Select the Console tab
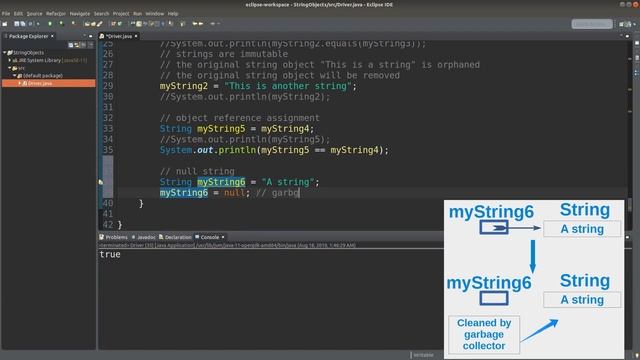 [209, 237]
